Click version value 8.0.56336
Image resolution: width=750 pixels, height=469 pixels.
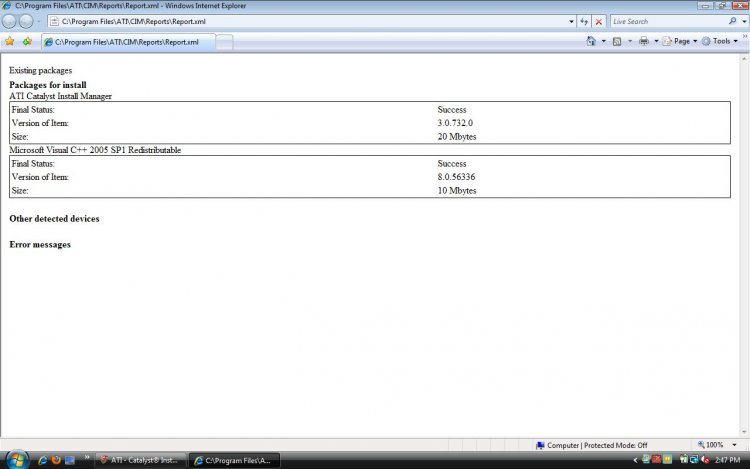pyautogui.click(x=456, y=177)
